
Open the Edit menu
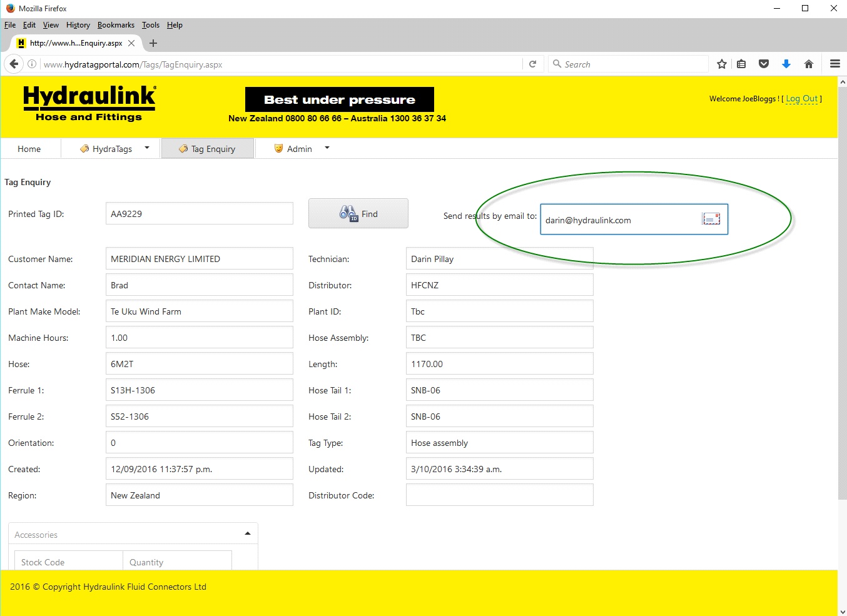(29, 25)
